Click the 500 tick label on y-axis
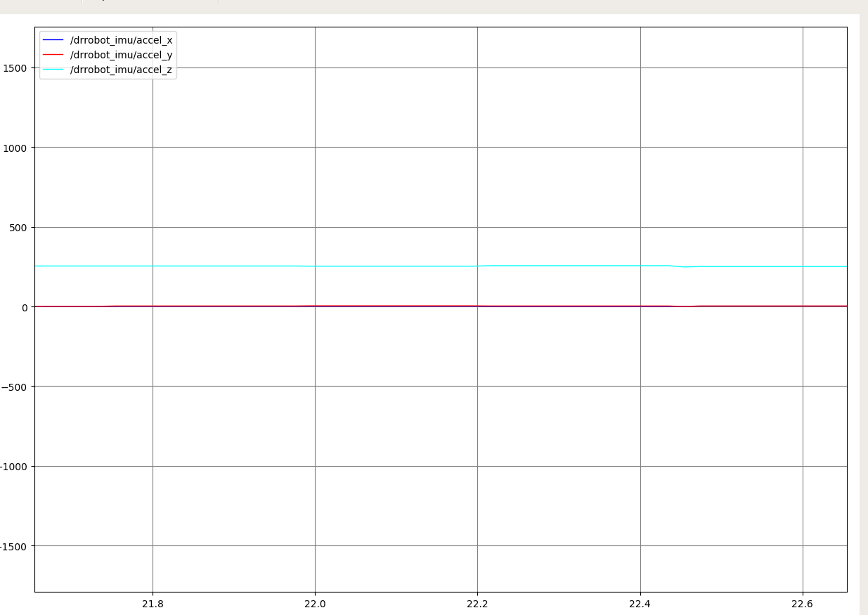868x615 pixels. 18,228
